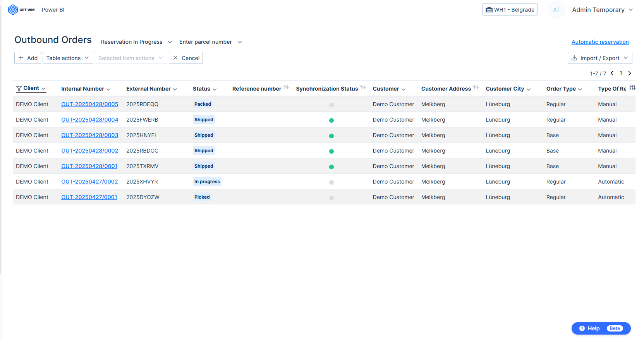This screenshot has height=340, width=644.
Task: Open the Internal Number column menu
Action: [108, 89]
